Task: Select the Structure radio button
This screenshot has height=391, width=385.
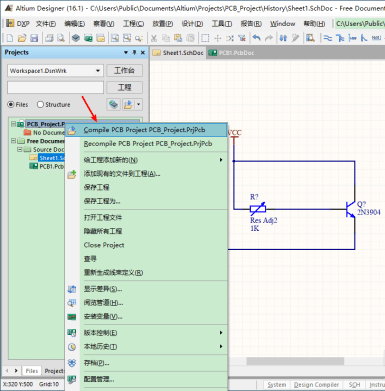Action: click(x=40, y=105)
